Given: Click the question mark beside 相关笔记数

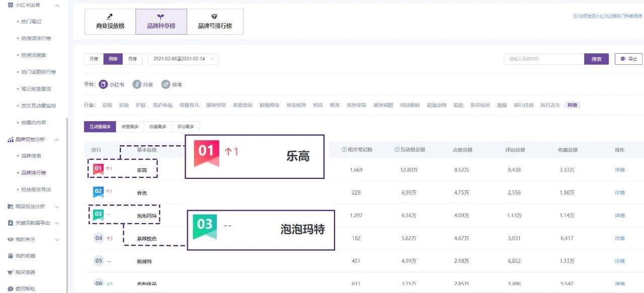Looking at the screenshot, I should tap(344, 150).
